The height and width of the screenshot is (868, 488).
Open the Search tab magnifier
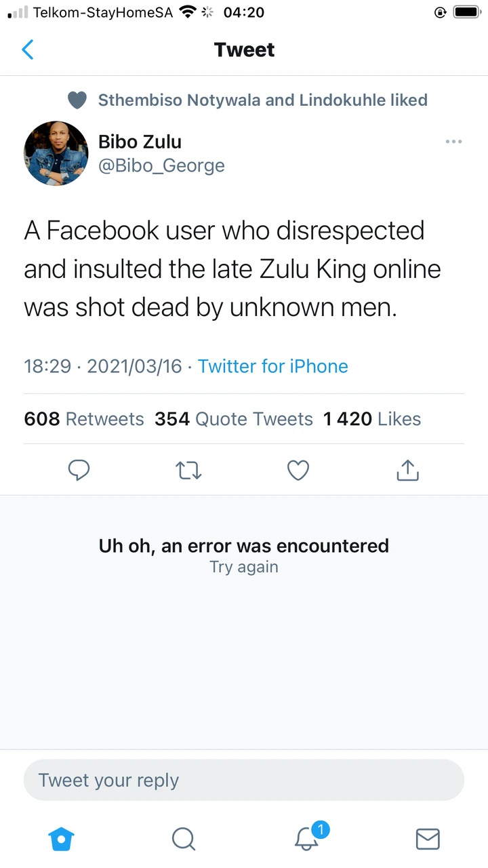click(183, 839)
